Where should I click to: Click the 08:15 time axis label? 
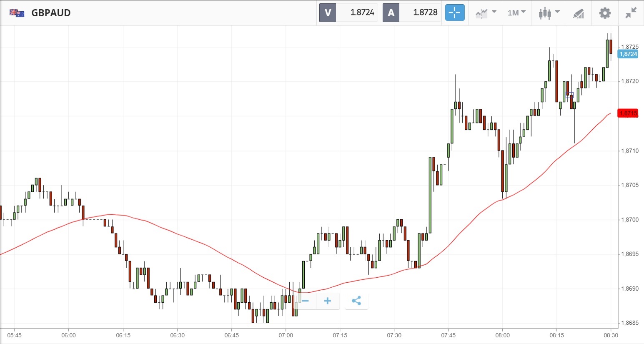point(556,335)
